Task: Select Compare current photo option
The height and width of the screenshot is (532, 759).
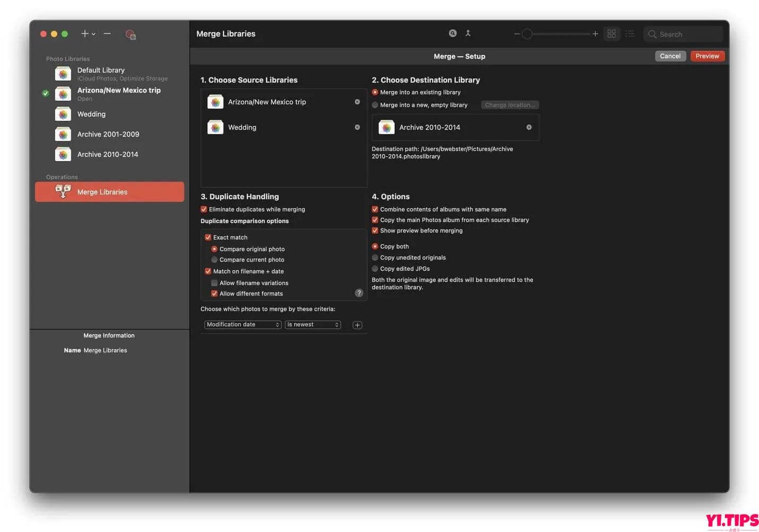Action: (215, 260)
